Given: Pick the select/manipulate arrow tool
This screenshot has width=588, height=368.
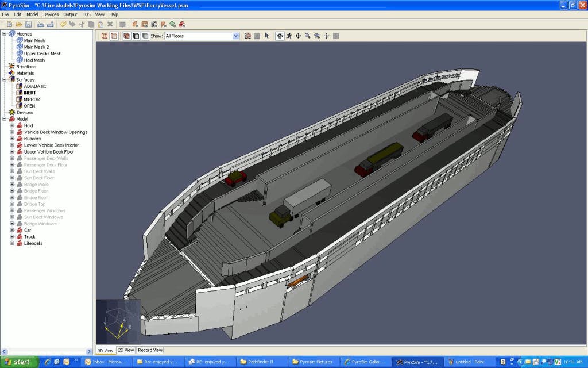Looking at the screenshot, I should point(267,36).
